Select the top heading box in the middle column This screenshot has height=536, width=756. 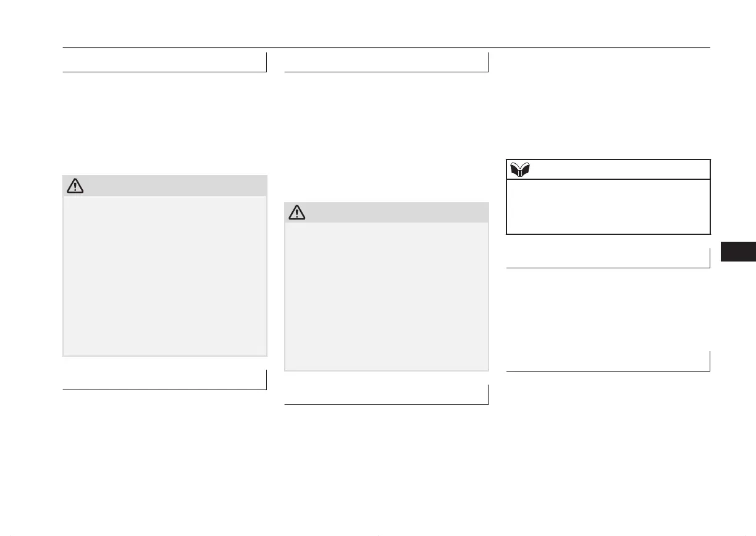(x=387, y=62)
